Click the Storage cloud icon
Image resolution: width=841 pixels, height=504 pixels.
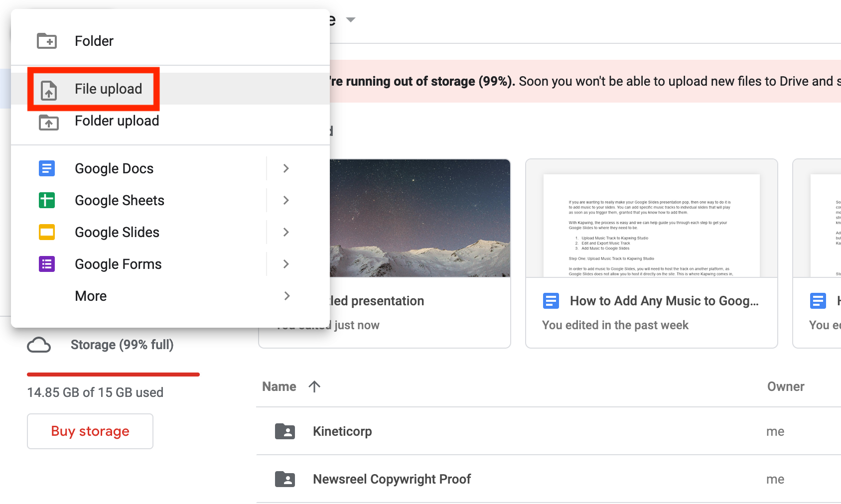pos(39,345)
